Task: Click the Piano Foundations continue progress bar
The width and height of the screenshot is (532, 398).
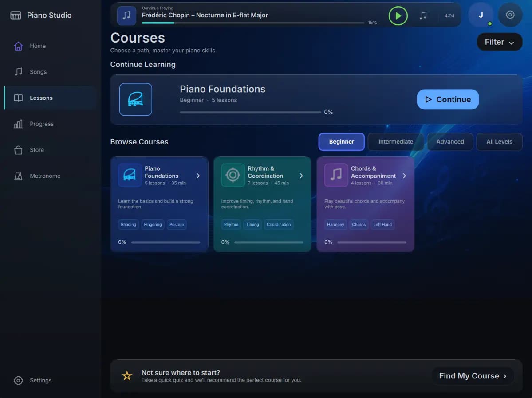Action: [250, 112]
